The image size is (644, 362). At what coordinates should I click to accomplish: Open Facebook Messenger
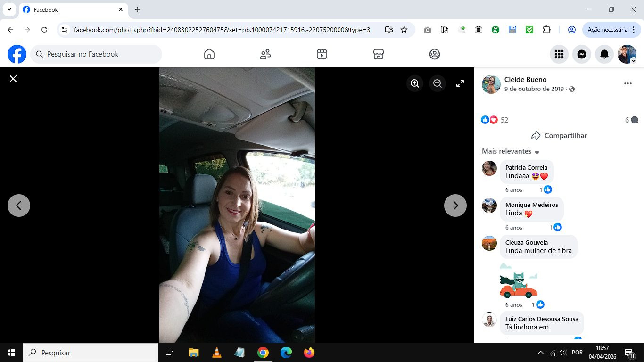coord(582,55)
